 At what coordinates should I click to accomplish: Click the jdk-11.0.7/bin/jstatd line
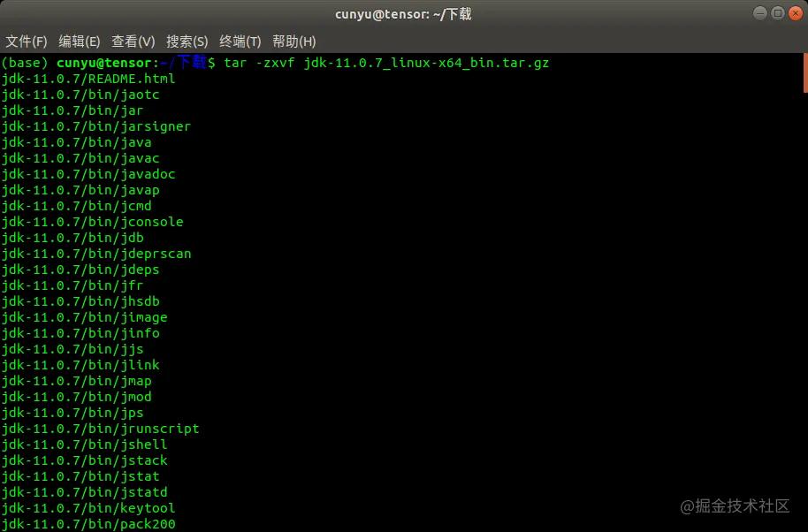tap(84, 492)
